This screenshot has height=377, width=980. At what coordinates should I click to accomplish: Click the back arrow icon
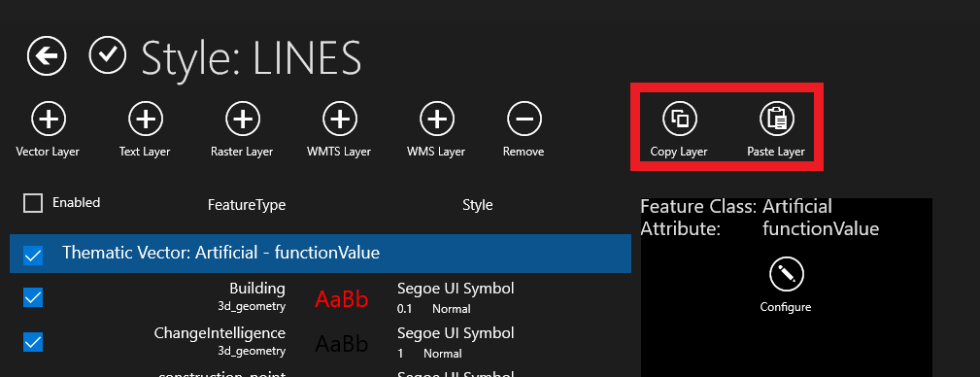pyautogui.click(x=47, y=56)
